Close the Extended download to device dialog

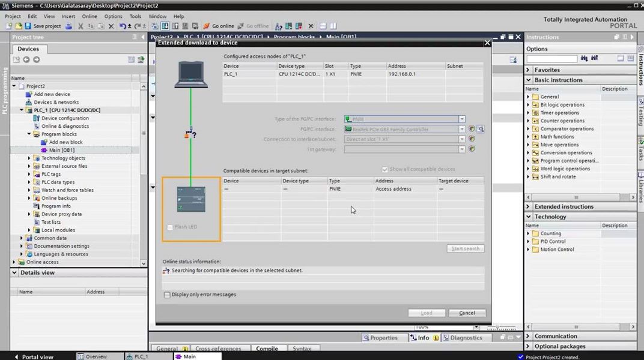tap(487, 43)
